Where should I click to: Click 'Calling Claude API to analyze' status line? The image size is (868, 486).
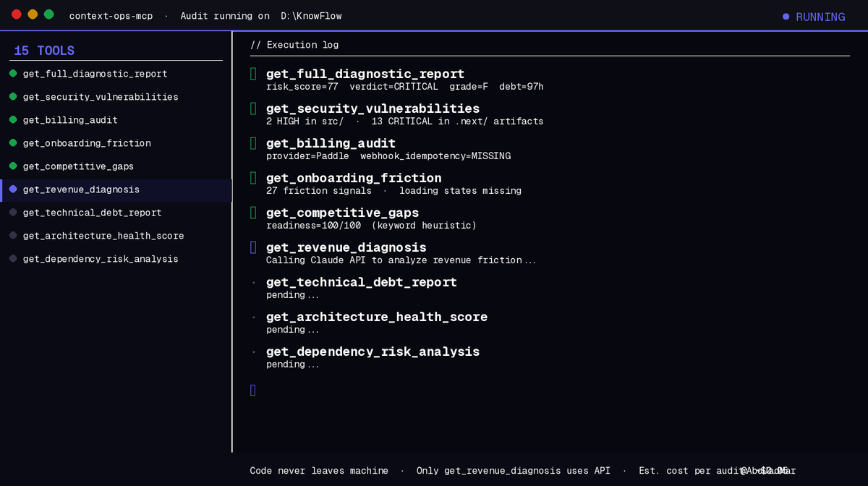(401, 260)
